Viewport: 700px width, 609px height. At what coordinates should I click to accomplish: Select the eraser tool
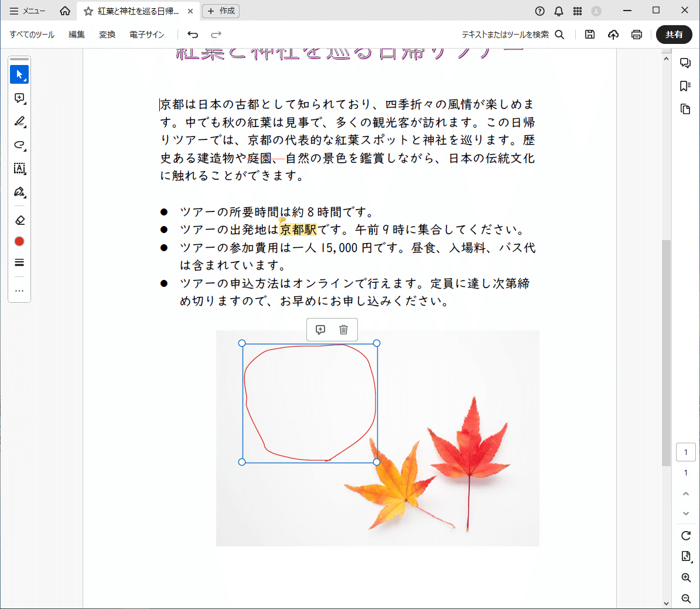19,220
